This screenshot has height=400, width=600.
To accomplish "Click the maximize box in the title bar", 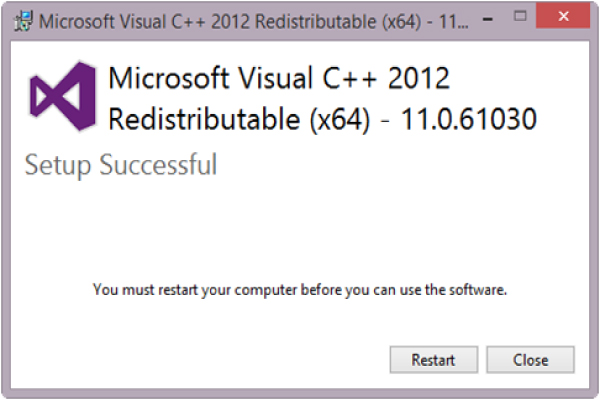I will [520, 16].
